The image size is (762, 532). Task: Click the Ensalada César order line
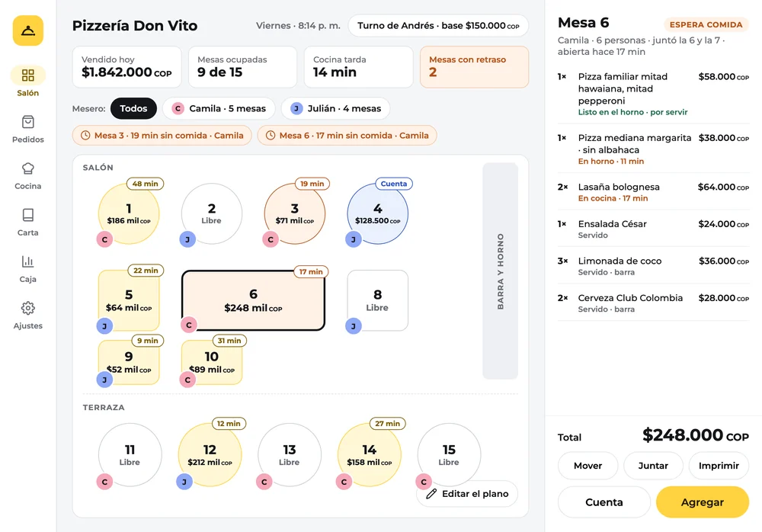point(653,229)
